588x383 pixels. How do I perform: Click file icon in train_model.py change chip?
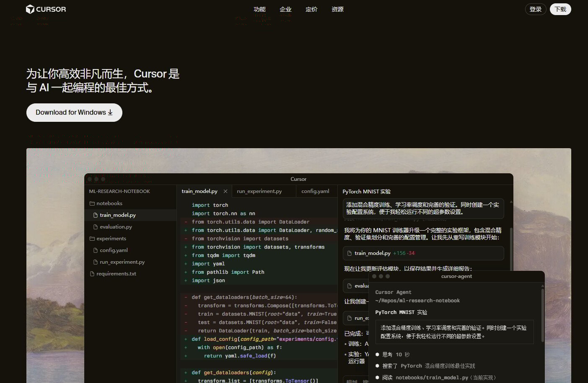tap(350, 253)
